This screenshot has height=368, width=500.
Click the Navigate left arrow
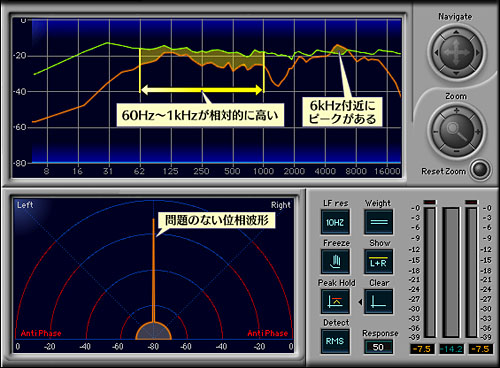click(x=436, y=53)
